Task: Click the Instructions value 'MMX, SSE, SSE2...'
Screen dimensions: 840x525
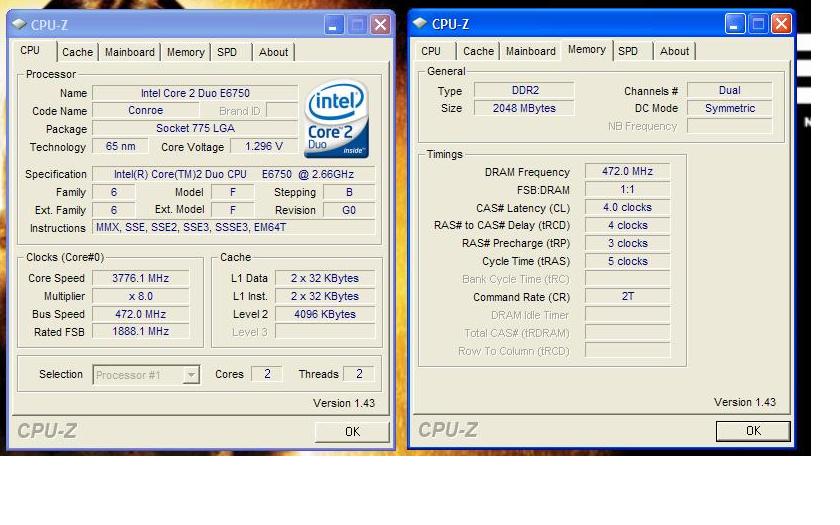Action: pos(234,227)
